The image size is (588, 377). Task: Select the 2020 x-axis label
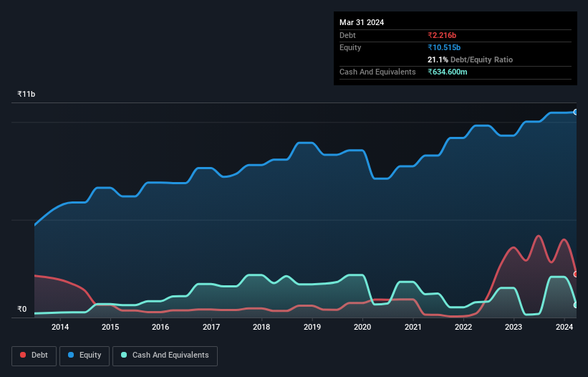click(x=362, y=327)
